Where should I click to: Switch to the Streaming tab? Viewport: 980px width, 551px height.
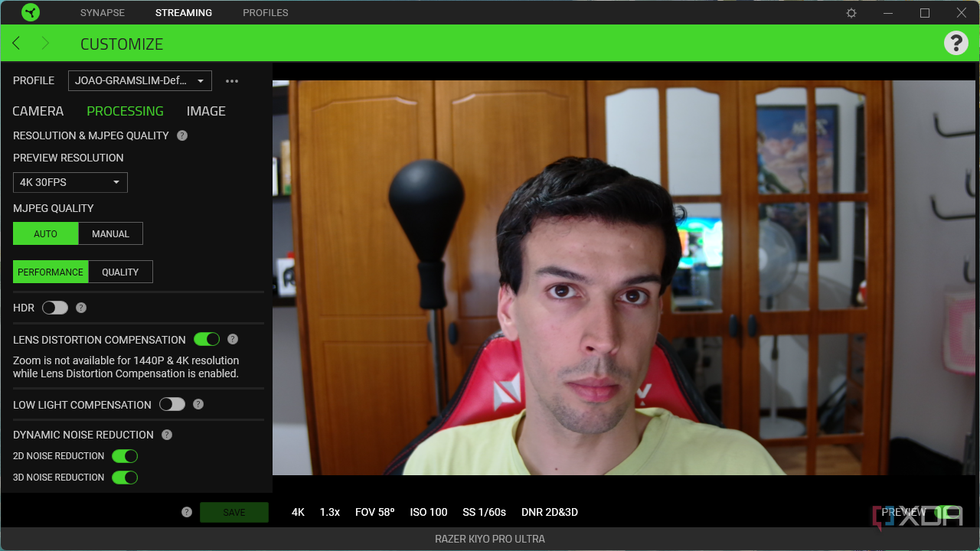pos(184,13)
